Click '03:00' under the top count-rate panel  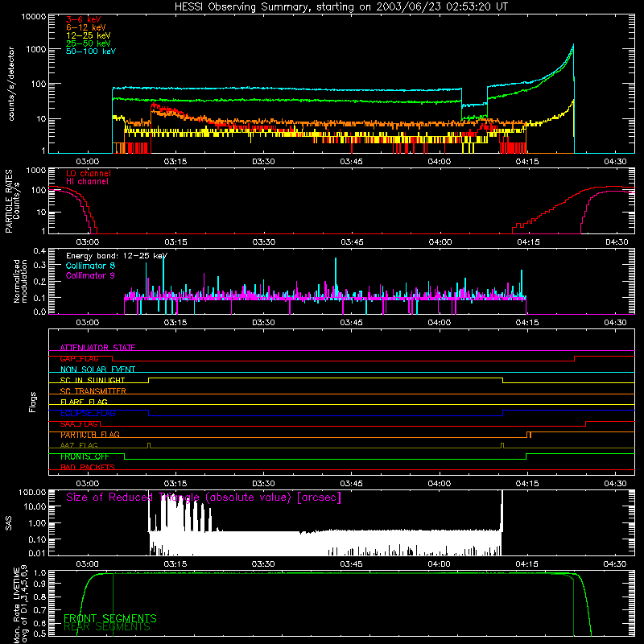[87, 162]
